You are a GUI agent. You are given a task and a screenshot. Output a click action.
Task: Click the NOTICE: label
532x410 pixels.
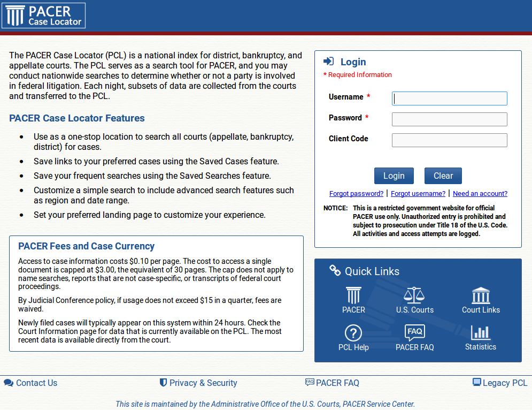tap(336, 208)
